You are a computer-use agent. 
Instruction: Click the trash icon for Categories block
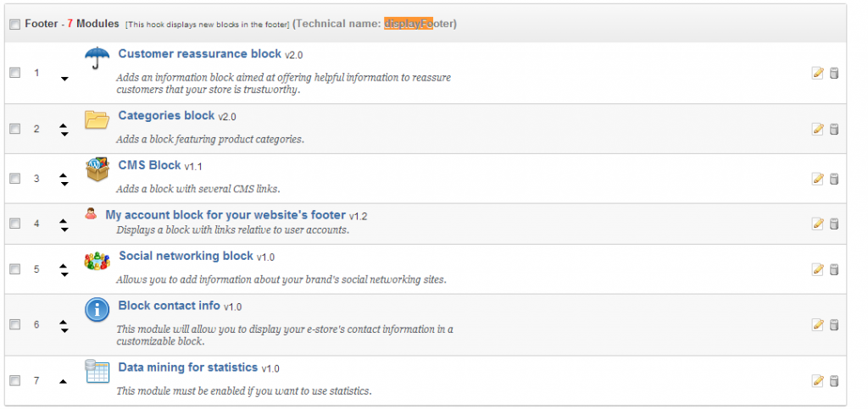(x=833, y=129)
